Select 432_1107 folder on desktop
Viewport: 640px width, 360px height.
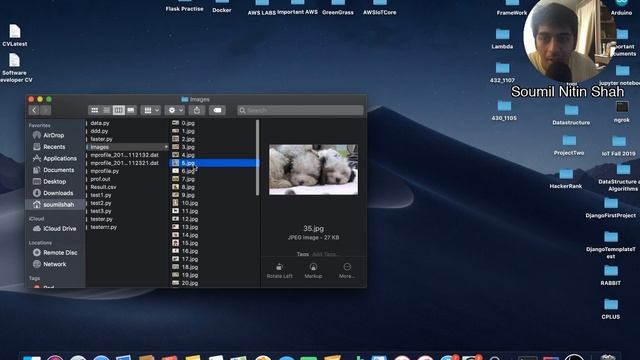[x=502, y=72]
